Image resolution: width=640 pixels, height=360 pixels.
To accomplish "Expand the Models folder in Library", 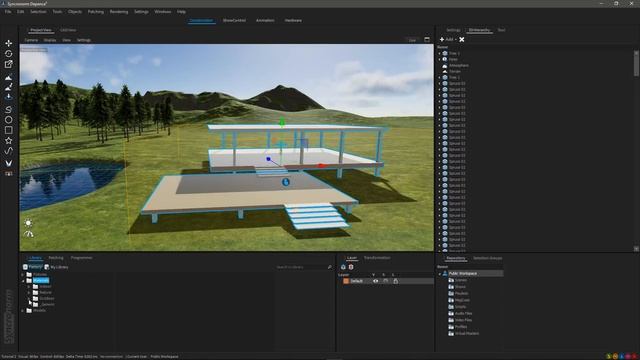I will 23,311.
